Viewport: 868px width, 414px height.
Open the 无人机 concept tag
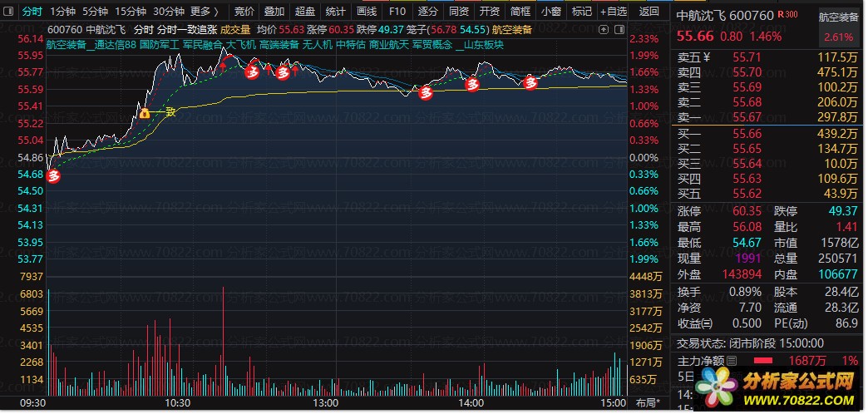318,45
